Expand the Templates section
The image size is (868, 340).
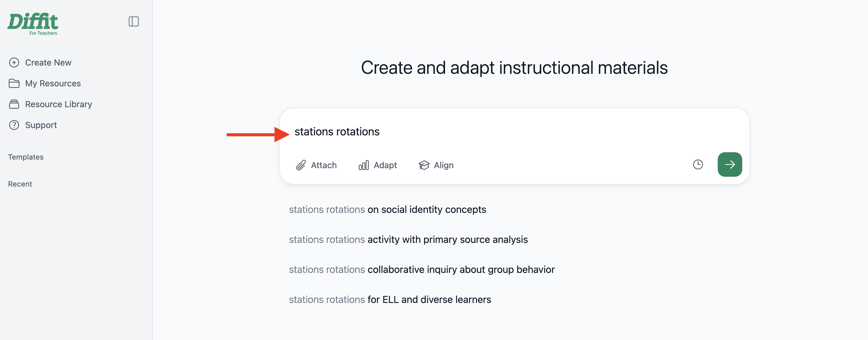25,157
